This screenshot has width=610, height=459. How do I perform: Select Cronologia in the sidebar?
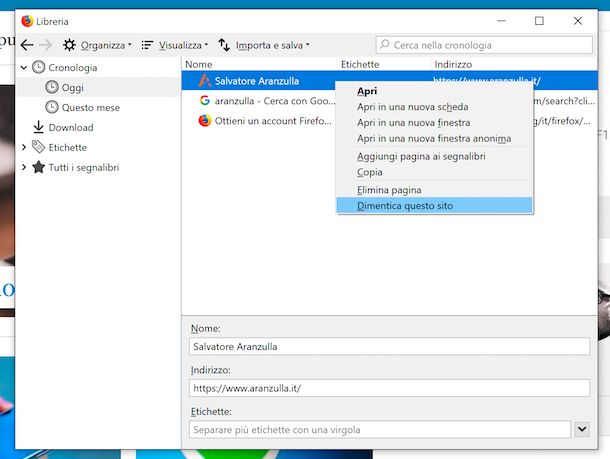[x=72, y=68]
